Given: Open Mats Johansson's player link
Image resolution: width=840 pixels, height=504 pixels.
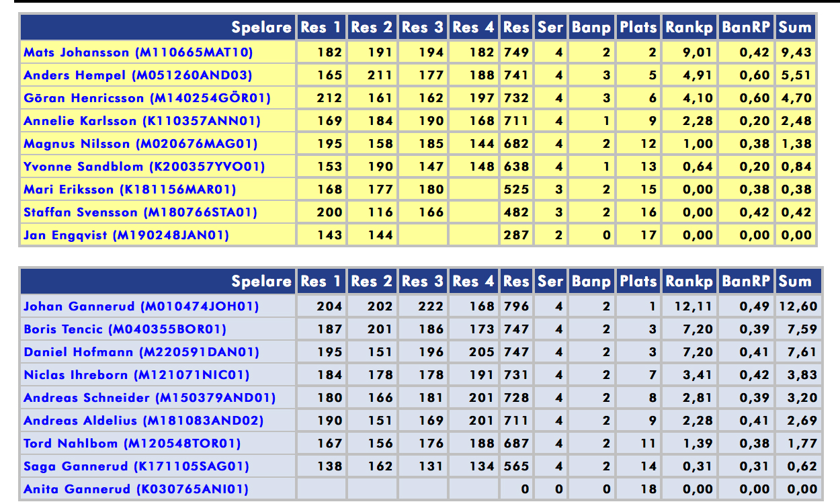Looking at the screenshot, I should pos(138,52).
